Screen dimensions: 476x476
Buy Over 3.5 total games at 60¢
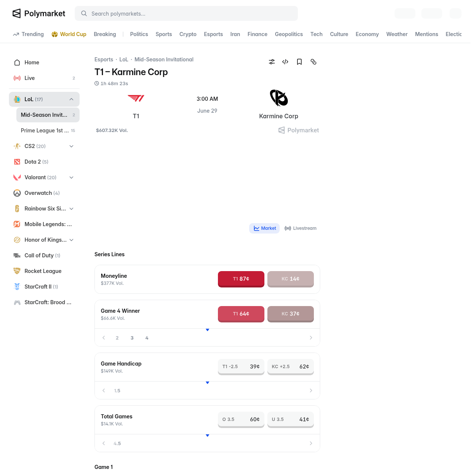pyautogui.click(x=241, y=420)
